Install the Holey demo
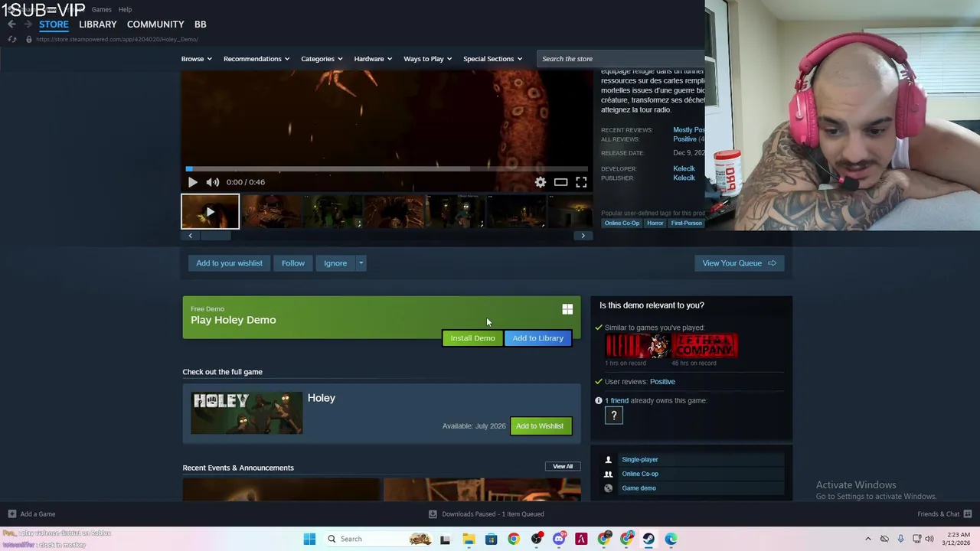The image size is (980, 551). 472,338
